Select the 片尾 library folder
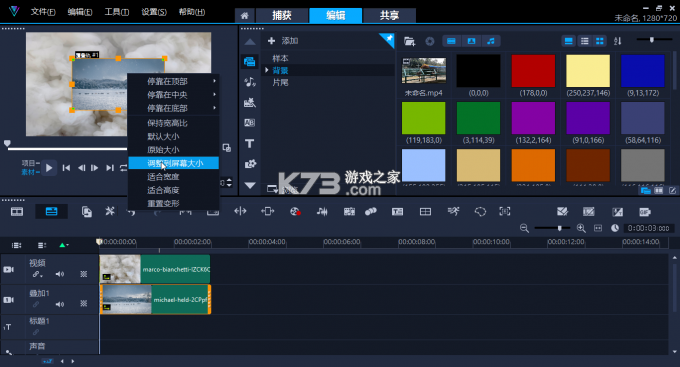 coord(280,82)
